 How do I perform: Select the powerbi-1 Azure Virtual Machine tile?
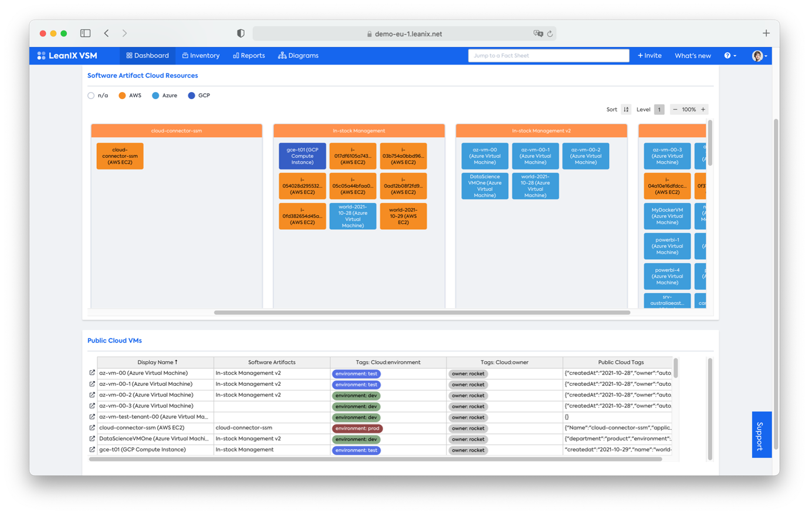pyautogui.click(x=667, y=246)
